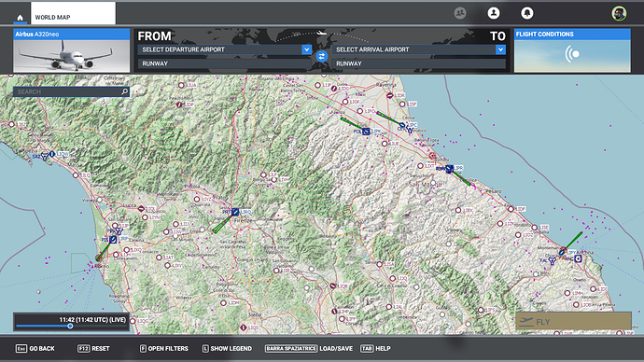Select LIQL airfield icon near Lucca
This screenshot has width=644, height=362.
141,209
